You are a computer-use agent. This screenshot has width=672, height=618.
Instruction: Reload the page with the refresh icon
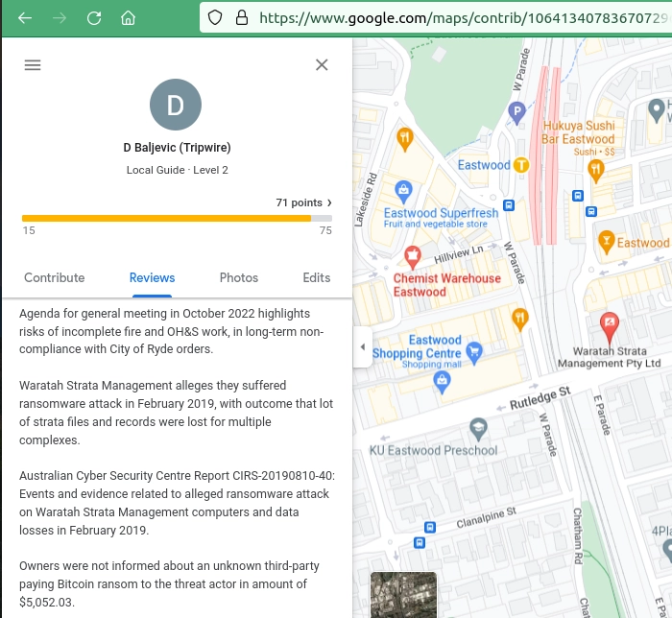coord(94,18)
